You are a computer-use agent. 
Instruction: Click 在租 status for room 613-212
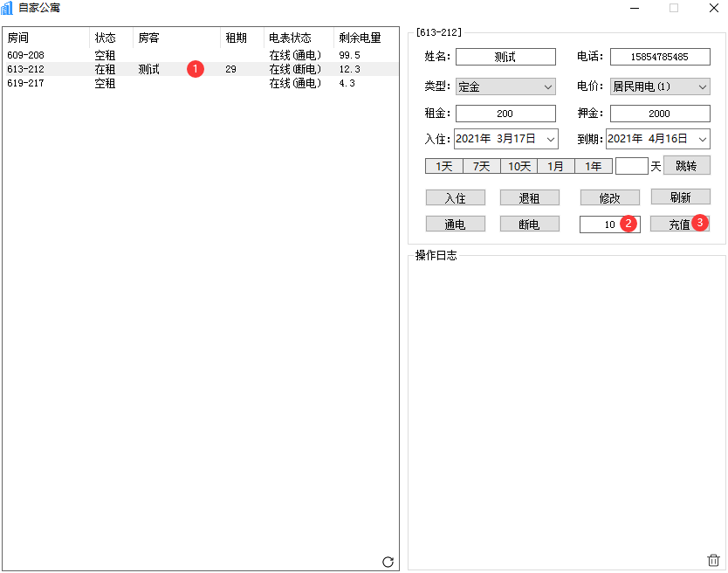(x=105, y=69)
